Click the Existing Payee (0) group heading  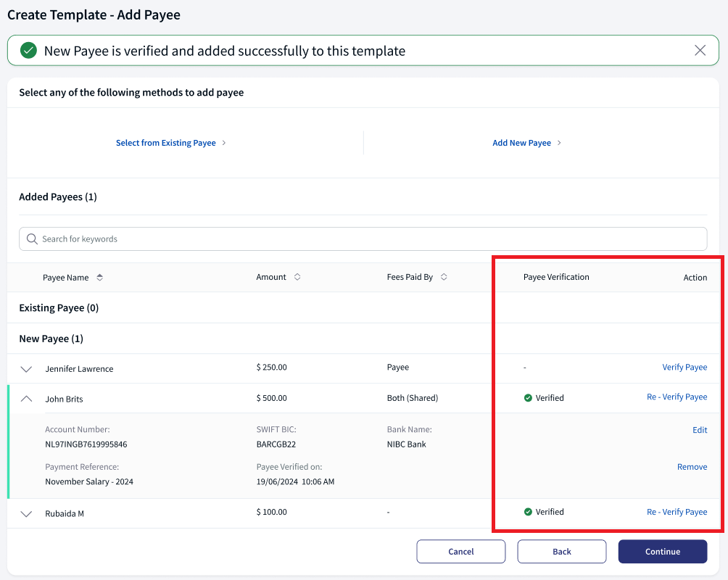[59, 308]
